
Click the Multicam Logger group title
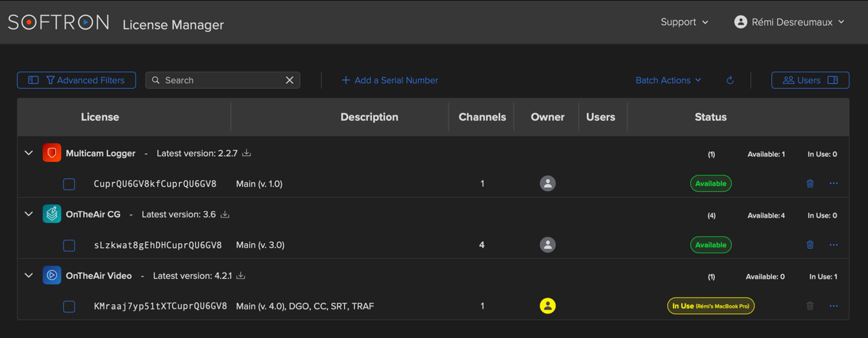click(100, 153)
